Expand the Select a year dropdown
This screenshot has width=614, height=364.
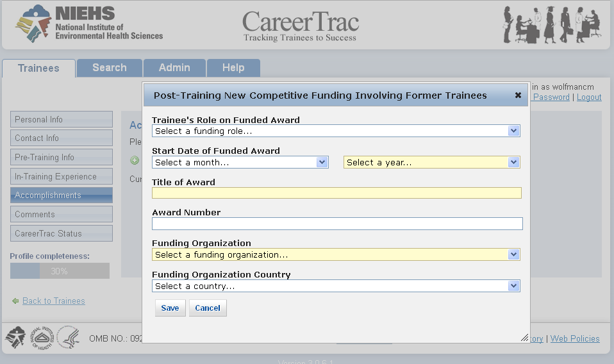[431, 162]
